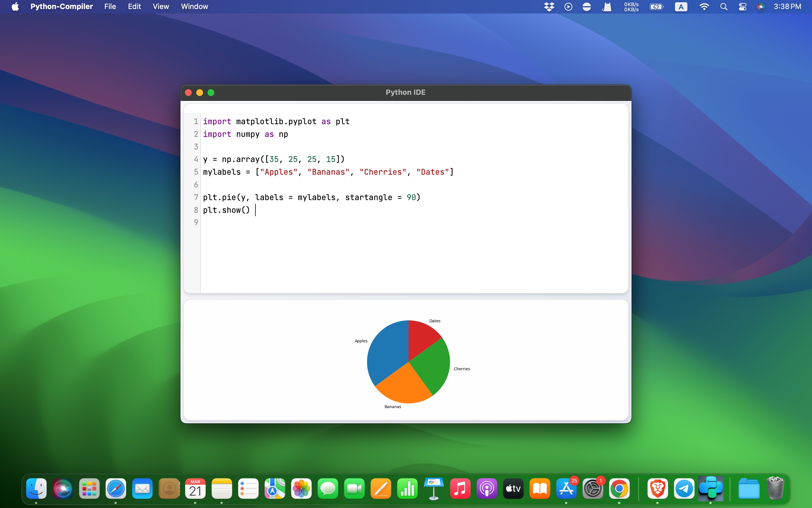This screenshot has height=508, width=812.
Task: Click plt.show() on line 8
Action: pos(226,210)
